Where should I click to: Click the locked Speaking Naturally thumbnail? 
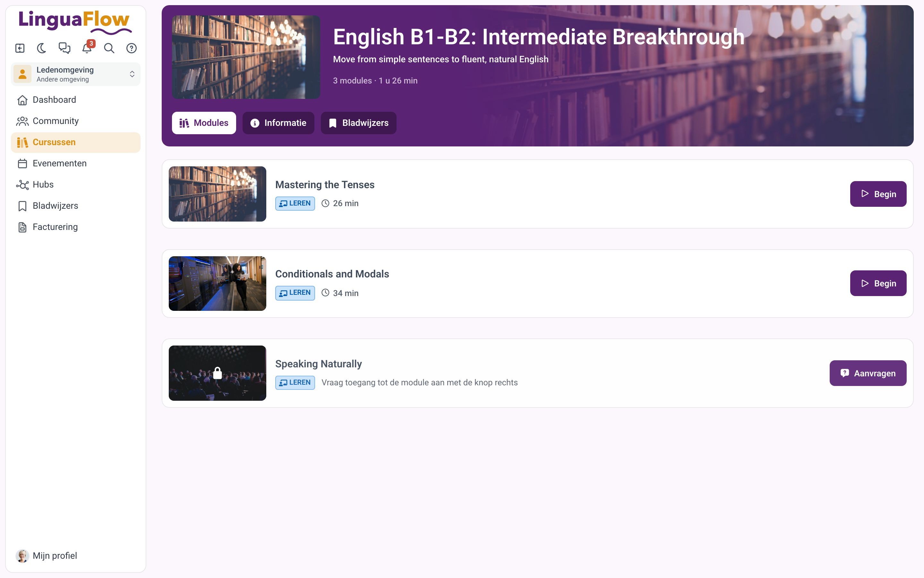point(217,373)
